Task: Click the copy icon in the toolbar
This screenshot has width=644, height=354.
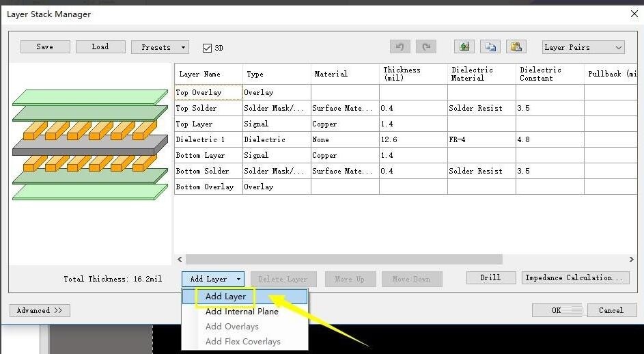Action: coord(490,47)
